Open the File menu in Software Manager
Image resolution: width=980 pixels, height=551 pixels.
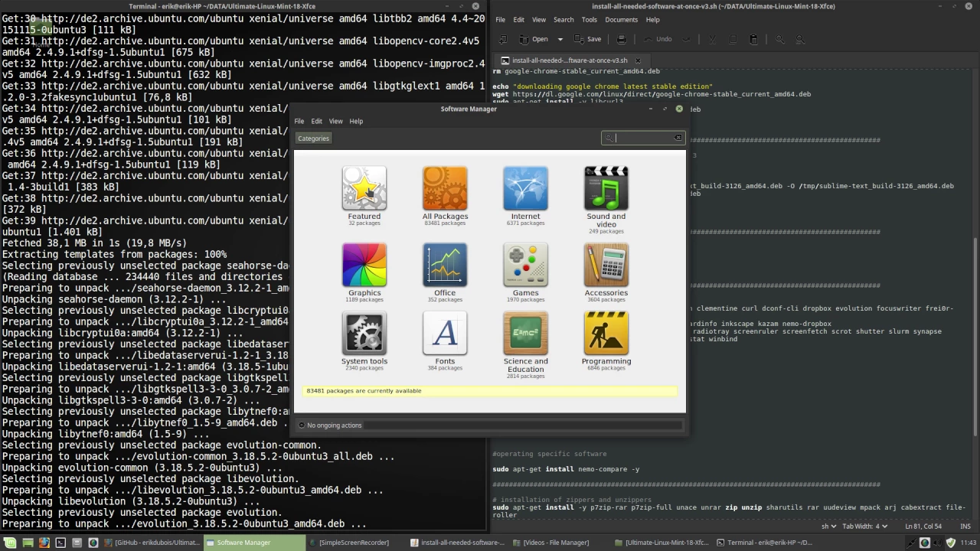299,121
